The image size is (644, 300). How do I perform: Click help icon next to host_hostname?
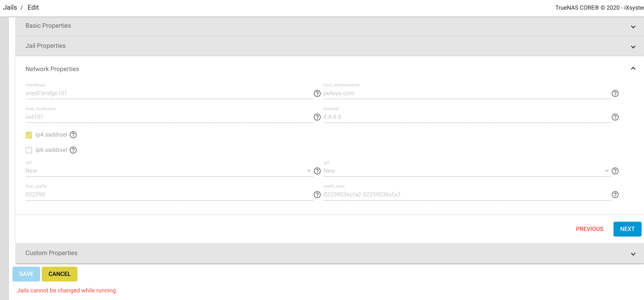pos(317,117)
